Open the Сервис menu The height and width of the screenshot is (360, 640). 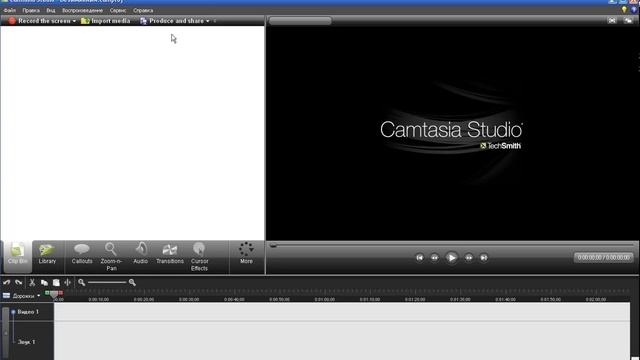(x=118, y=11)
